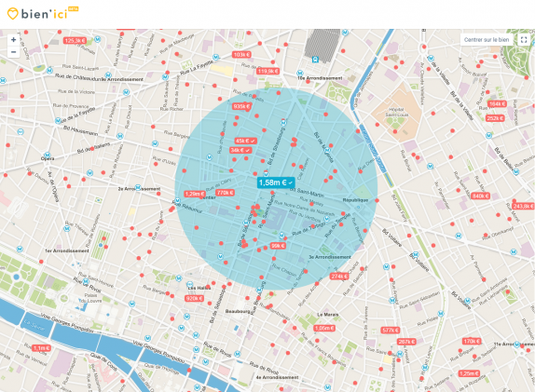Click the metro icon on Bd de Strasbourg
Screen dimensions: 535x392
coord(283,122)
